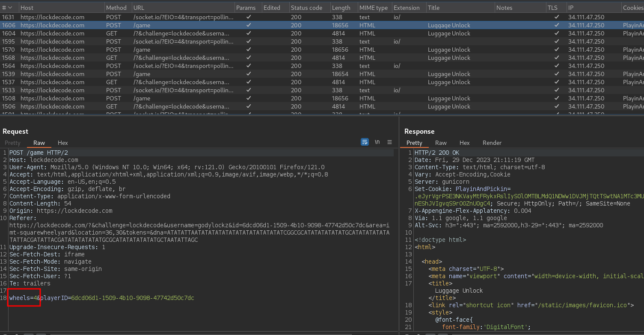The width and height of the screenshot is (644, 335).
Task: Sort by the Cookies column header
Action: [x=633, y=8]
